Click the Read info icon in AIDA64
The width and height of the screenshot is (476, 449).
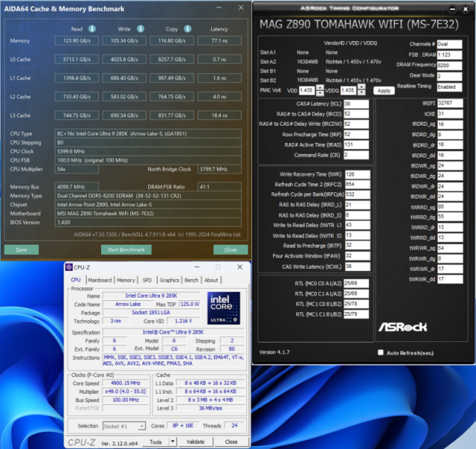(92, 29)
